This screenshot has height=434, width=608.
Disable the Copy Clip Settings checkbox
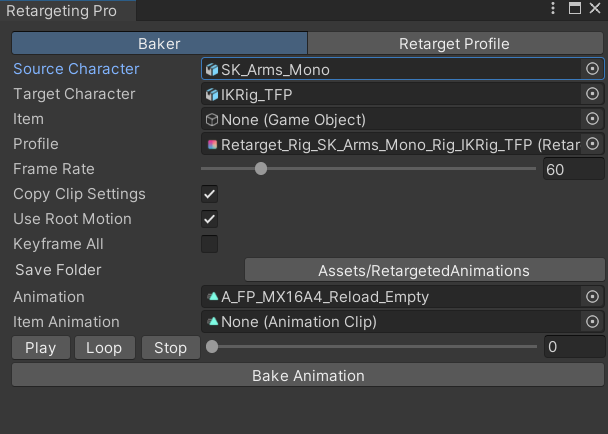[210, 194]
